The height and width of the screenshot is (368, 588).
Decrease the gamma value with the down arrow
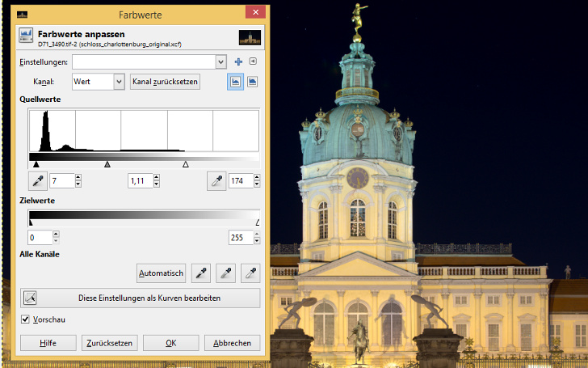[157, 184]
